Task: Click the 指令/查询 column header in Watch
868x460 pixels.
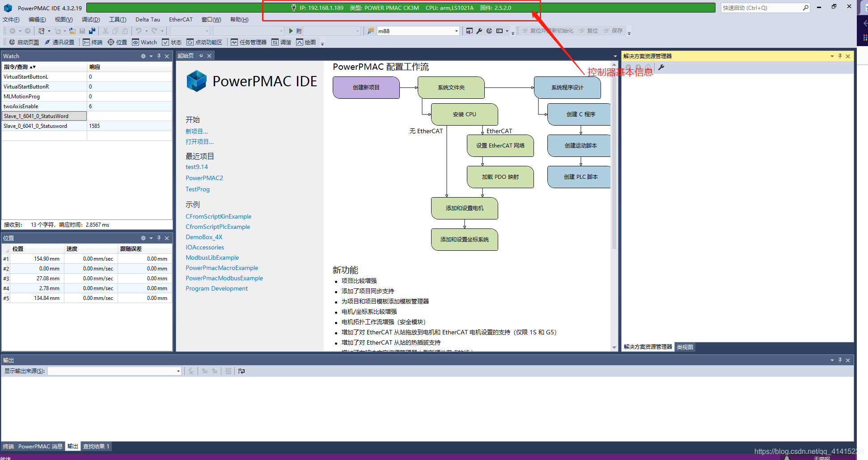Action: [x=44, y=67]
